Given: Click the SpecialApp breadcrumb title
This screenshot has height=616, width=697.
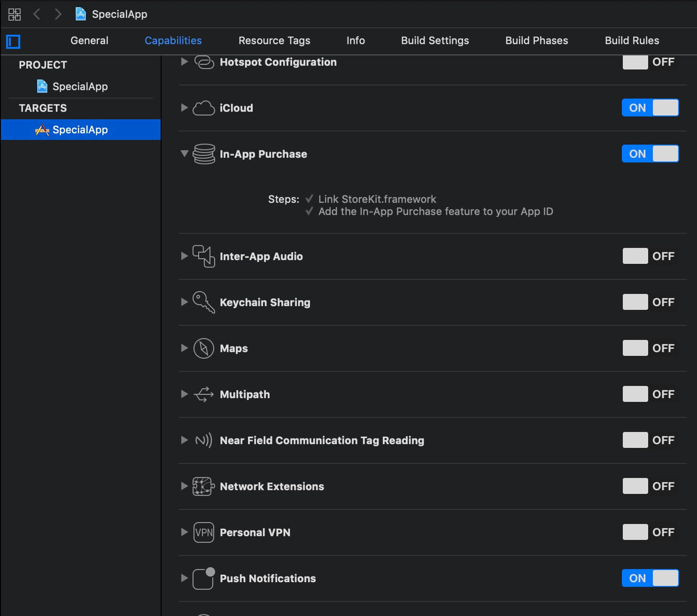Looking at the screenshot, I should click(x=120, y=14).
